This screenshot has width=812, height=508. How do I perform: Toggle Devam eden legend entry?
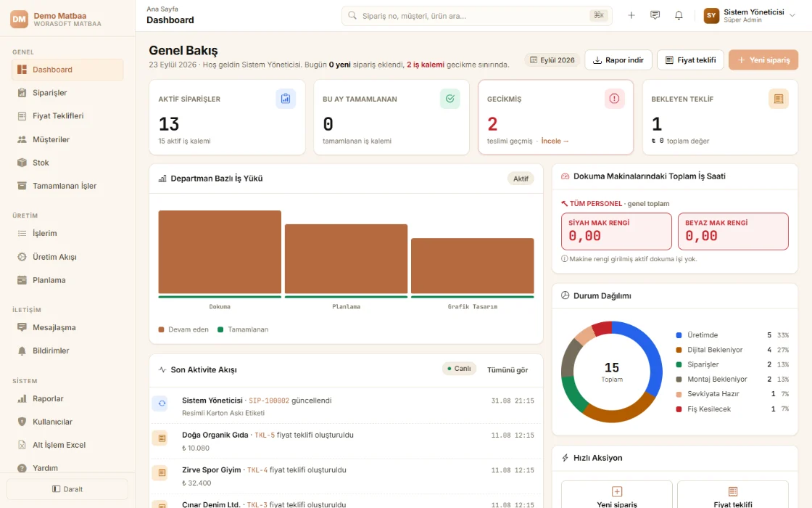(183, 329)
